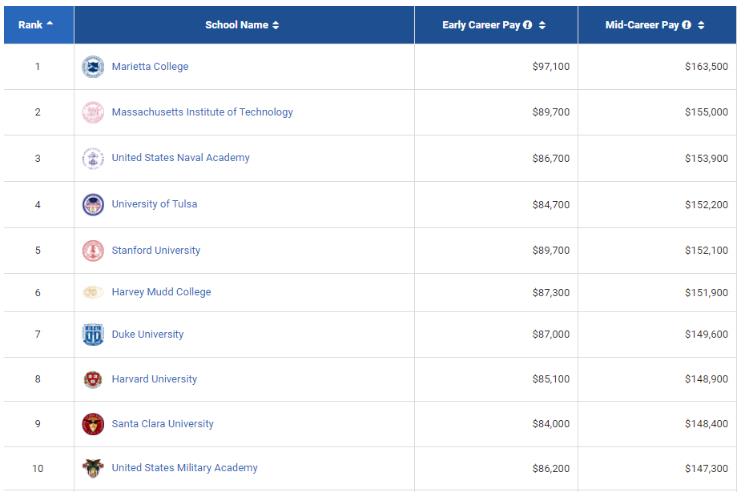This screenshot has width=744, height=498.
Task: Click the Stanford University seal icon
Action: (x=93, y=250)
